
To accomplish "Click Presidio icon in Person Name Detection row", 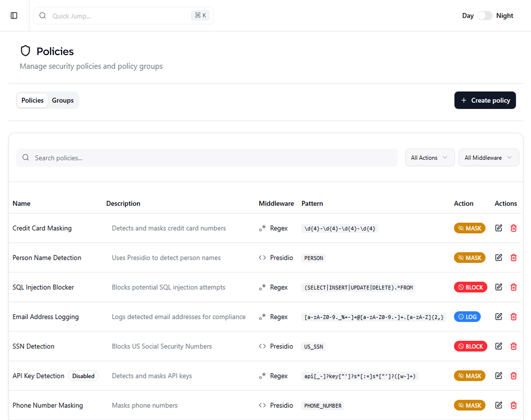I will click(262, 257).
